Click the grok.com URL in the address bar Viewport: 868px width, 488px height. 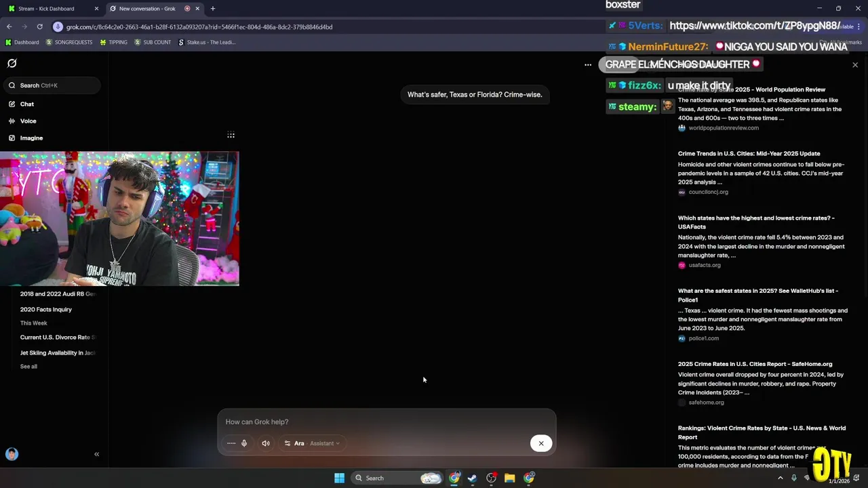199,27
